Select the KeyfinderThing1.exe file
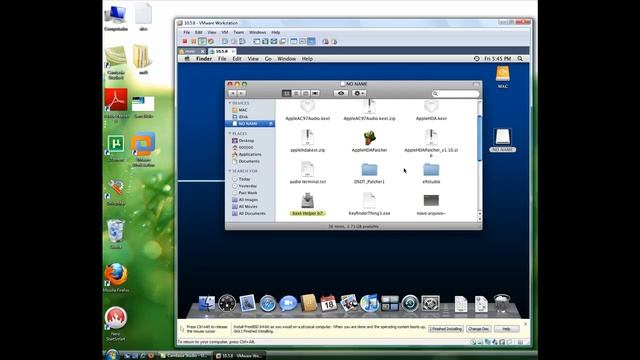 pyautogui.click(x=369, y=201)
